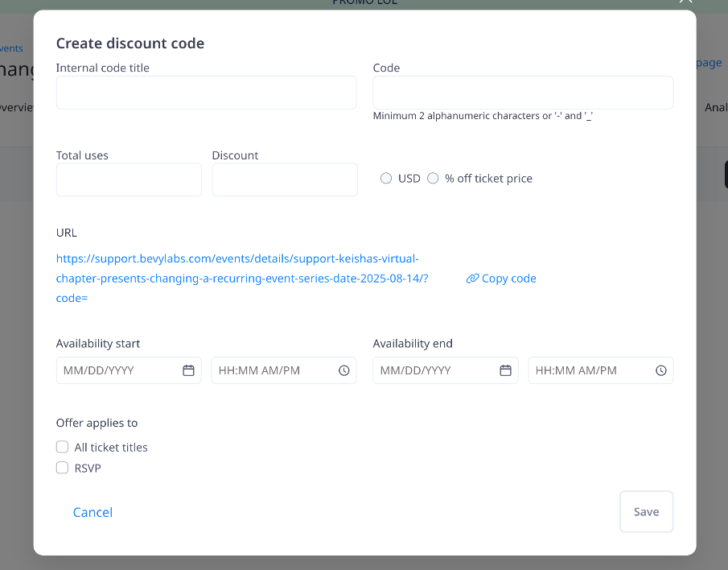Click the Availability end clock icon
Viewport: 728px width, 570px height.
pos(661,370)
